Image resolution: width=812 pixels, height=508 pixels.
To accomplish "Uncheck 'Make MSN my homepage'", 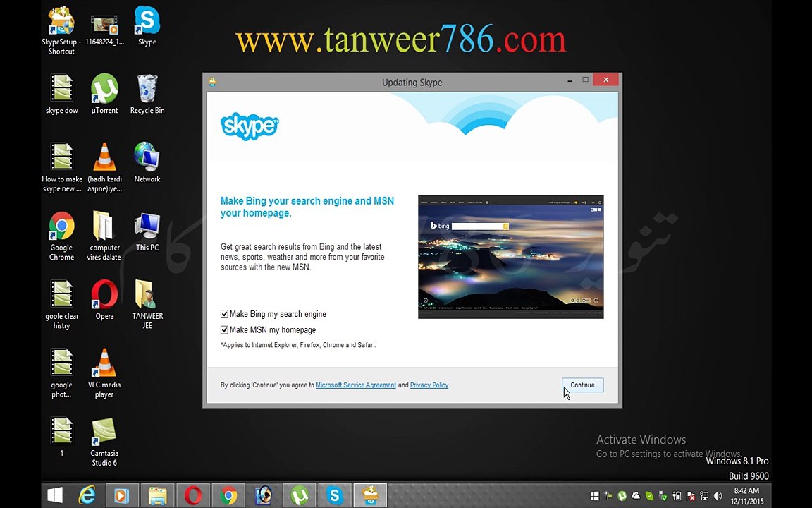I will coord(224,329).
